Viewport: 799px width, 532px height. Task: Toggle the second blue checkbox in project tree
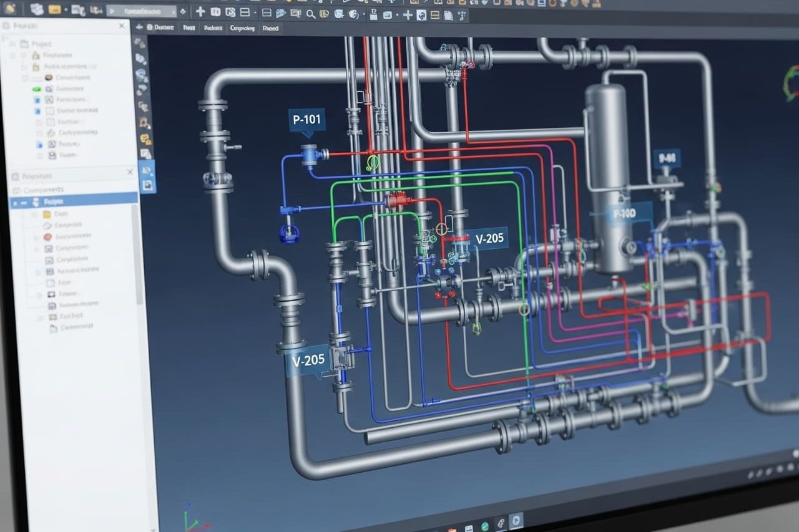pyautogui.click(x=37, y=111)
